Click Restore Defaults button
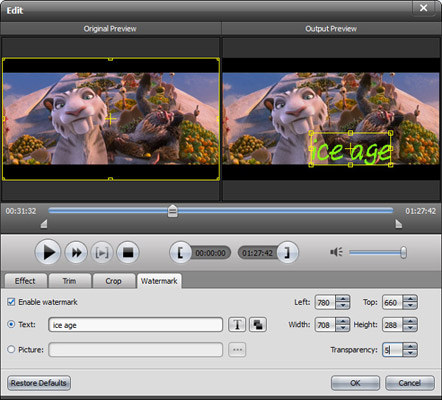 click(x=39, y=383)
